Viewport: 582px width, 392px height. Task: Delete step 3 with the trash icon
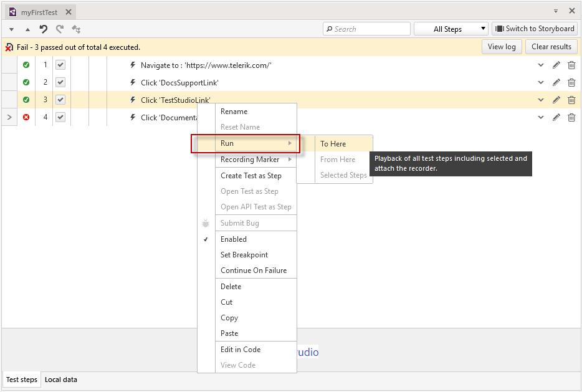[x=571, y=100]
